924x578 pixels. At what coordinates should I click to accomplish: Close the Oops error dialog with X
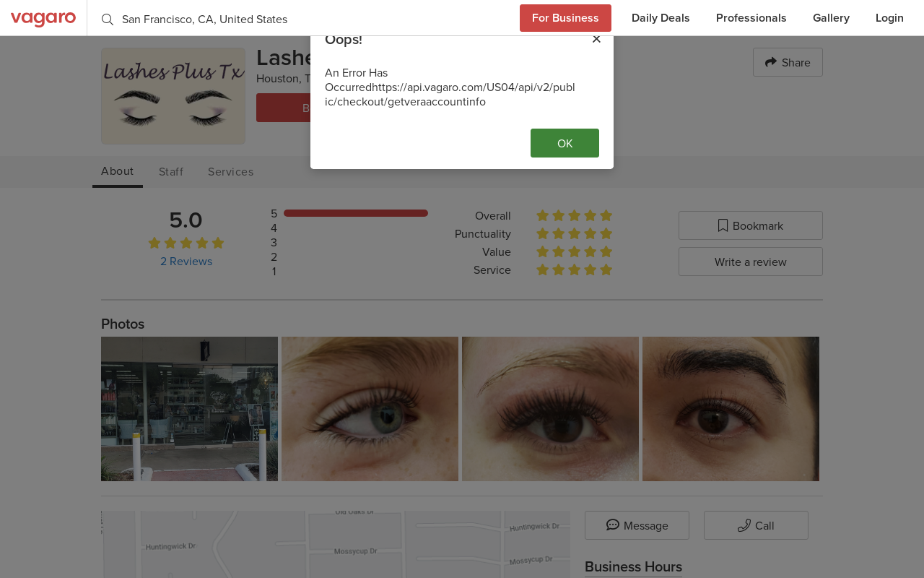[x=596, y=39]
